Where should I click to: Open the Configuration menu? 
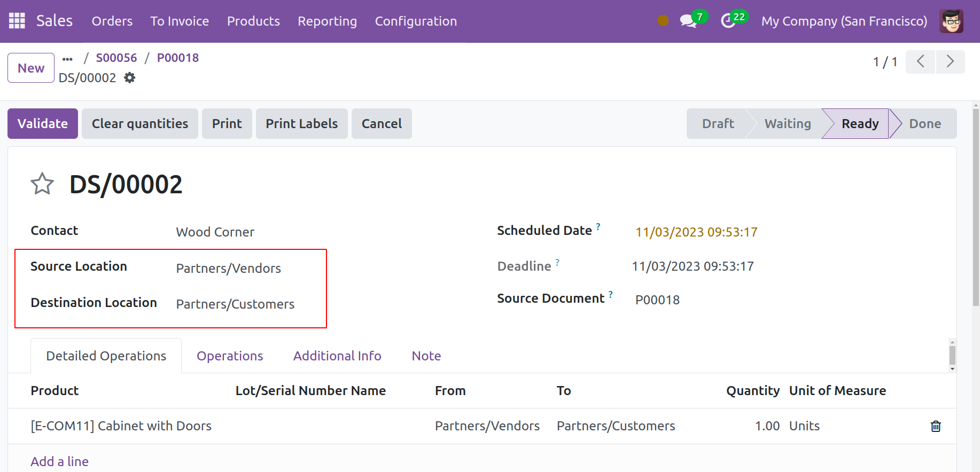tap(416, 21)
